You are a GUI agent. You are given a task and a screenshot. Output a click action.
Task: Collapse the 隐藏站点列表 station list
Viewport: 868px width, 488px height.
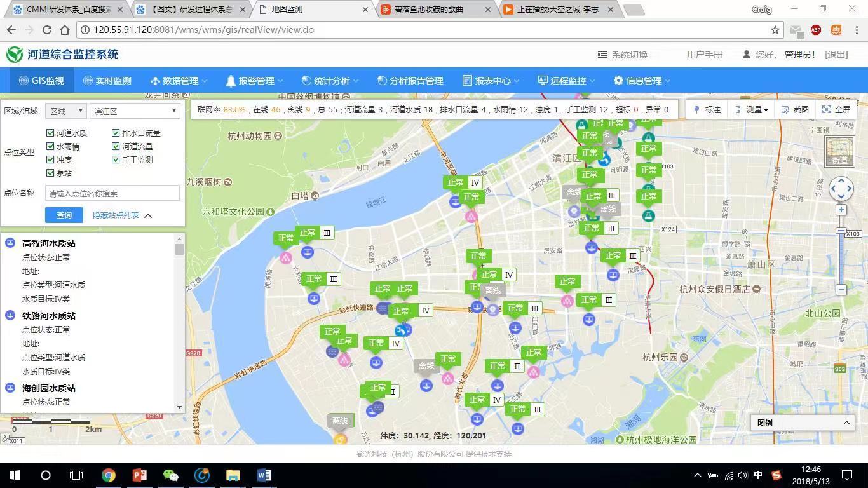pos(115,215)
